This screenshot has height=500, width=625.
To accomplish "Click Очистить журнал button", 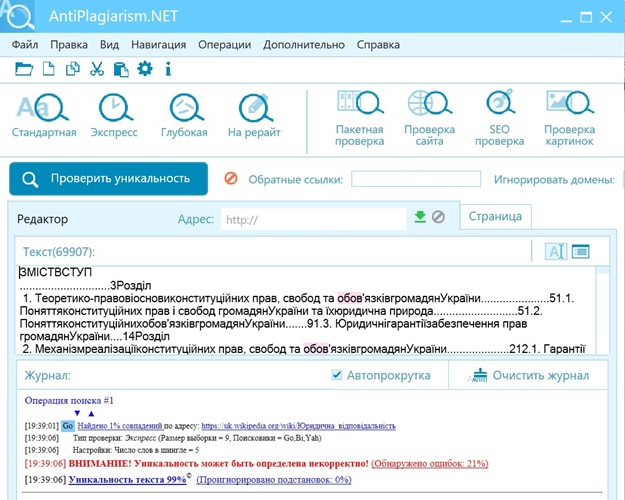I will pyautogui.click(x=530, y=375).
